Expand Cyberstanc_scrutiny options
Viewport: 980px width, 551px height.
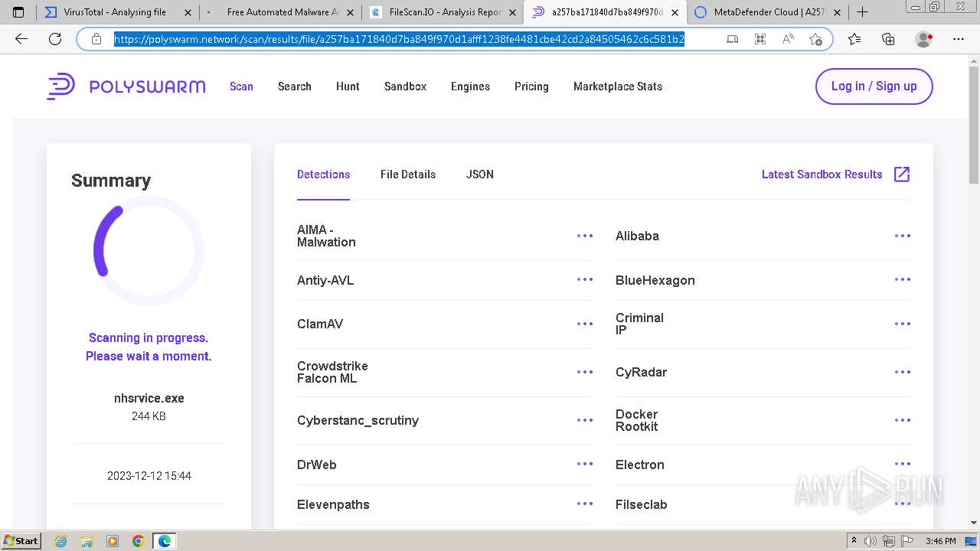(x=585, y=420)
